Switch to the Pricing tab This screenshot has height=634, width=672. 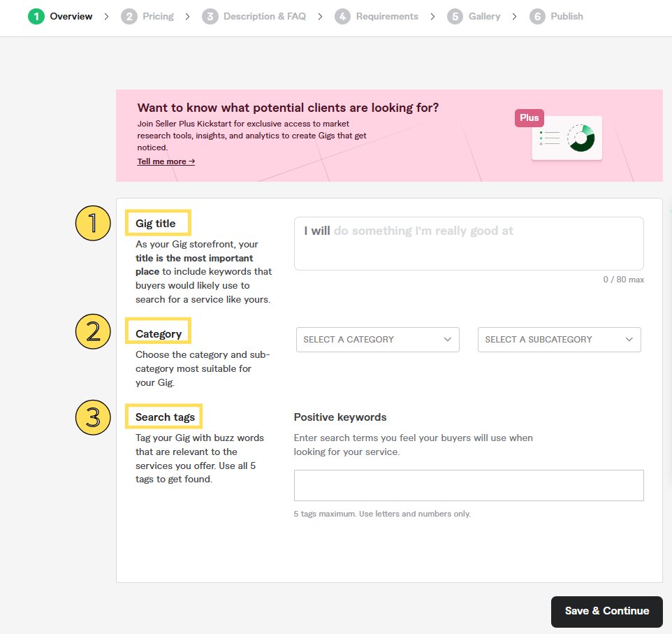coord(158,16)
